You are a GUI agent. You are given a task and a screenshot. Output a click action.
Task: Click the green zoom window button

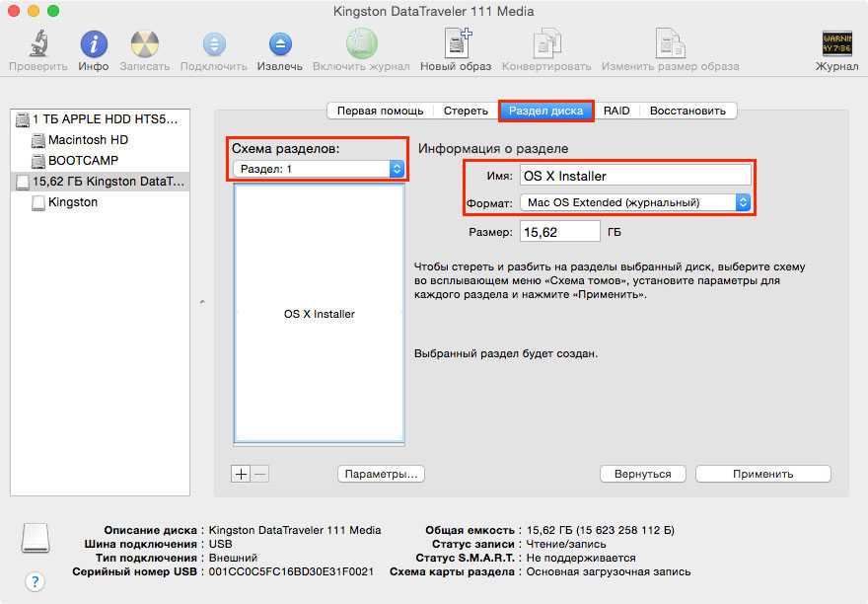53,11
